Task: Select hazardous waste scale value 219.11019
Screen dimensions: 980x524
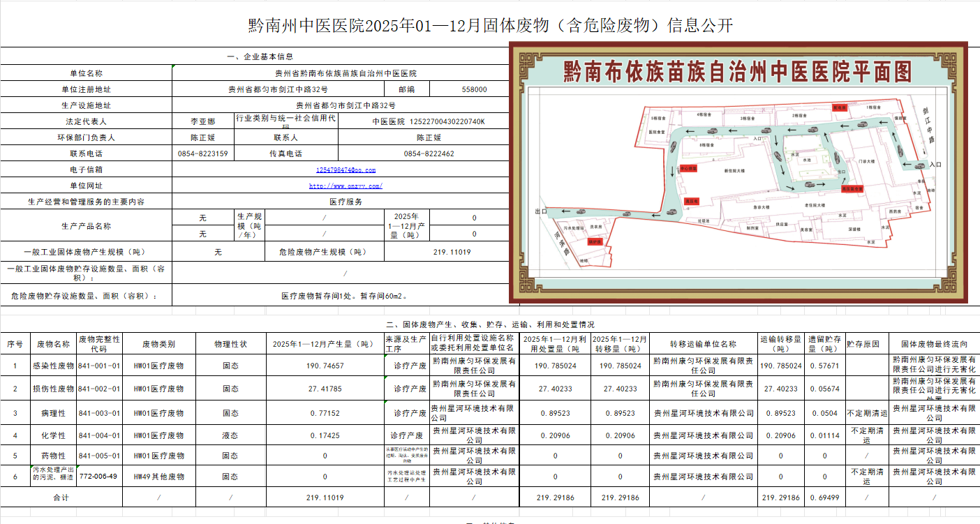Action: pos(452,253)
